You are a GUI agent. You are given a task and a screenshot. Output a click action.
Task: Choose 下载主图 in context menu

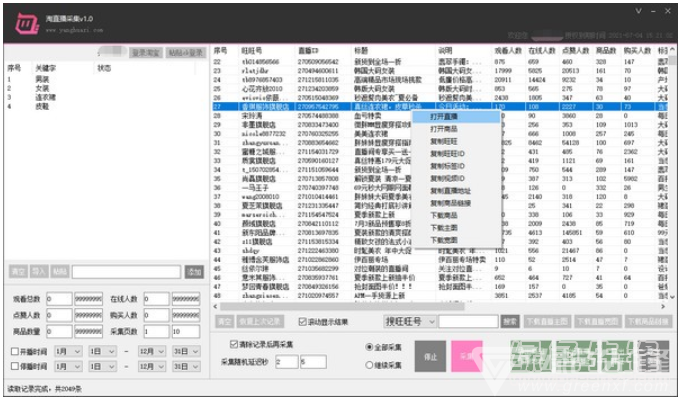[456, 228]
